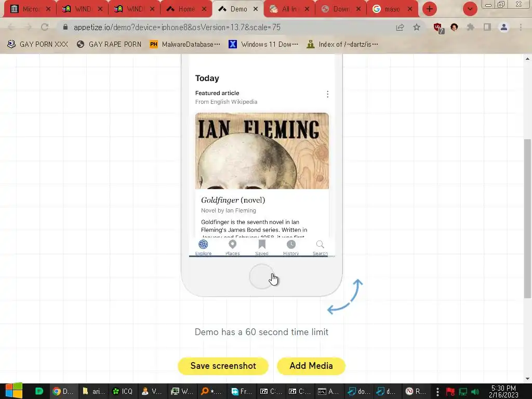Tap the iPhone home button
This screenshot has width=532, height=399.
[262, 276]
